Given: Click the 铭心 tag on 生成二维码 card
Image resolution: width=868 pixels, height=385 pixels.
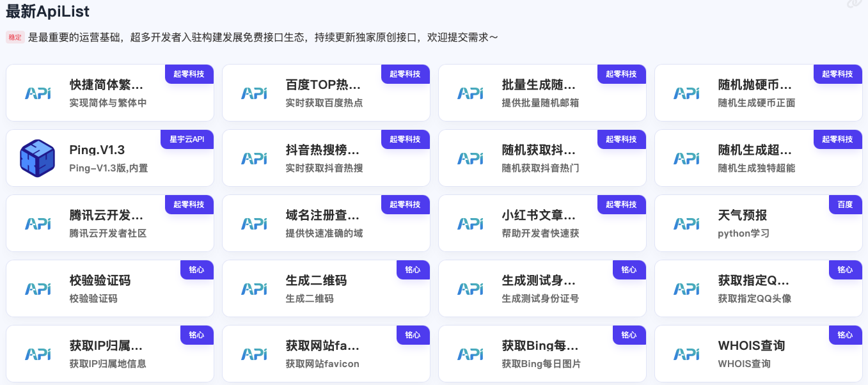Looking at the screenshot, I should (413, 270).
